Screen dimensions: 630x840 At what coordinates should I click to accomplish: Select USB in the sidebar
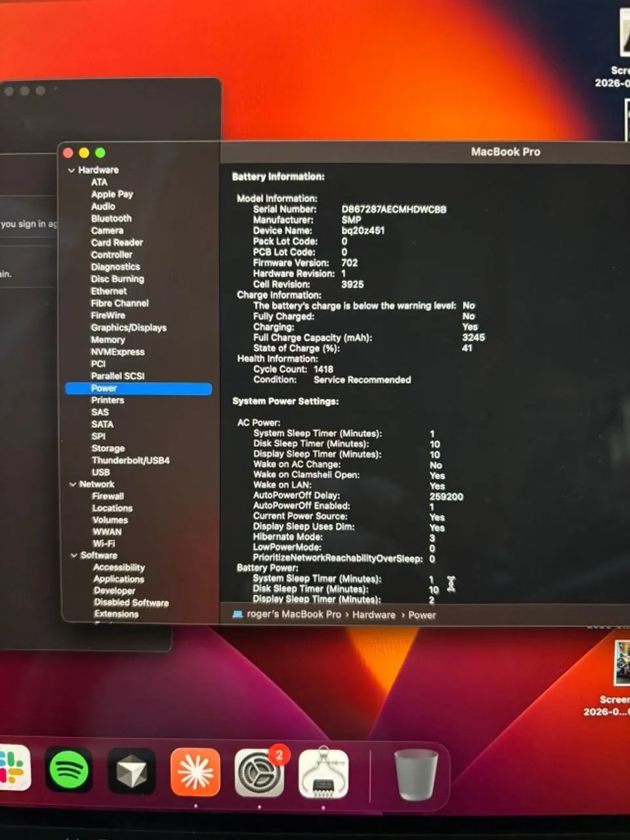click(100, 472)
